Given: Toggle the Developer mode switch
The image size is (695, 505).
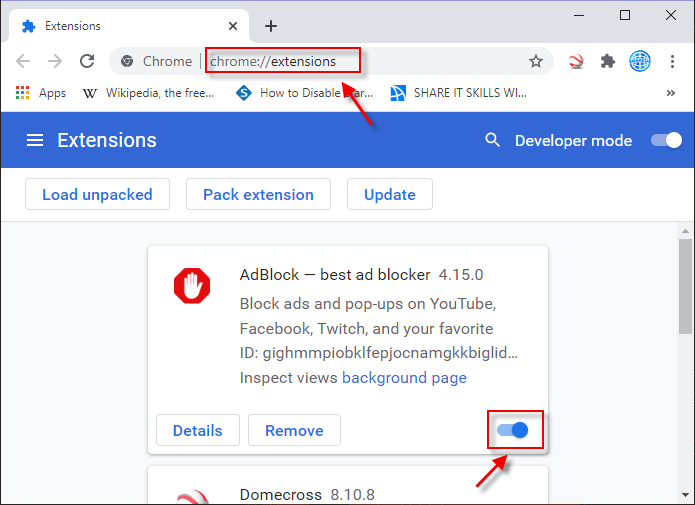Looking at the screenshot, I should pos(666,141).
